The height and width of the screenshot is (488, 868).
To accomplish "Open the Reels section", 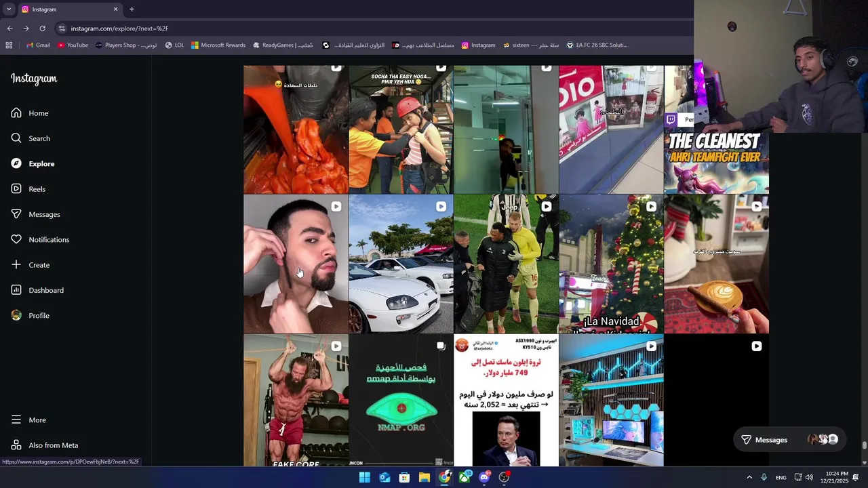I will (28, 189).
